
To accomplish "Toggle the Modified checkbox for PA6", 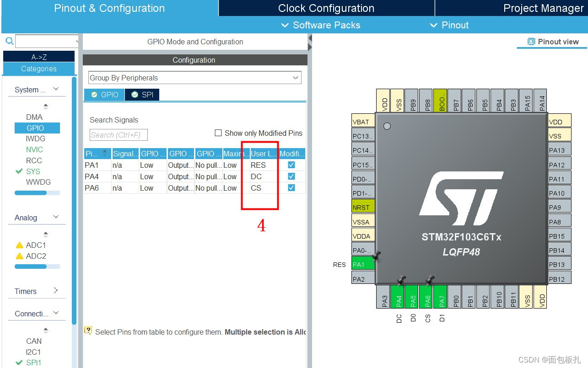I will pos(291,187).
